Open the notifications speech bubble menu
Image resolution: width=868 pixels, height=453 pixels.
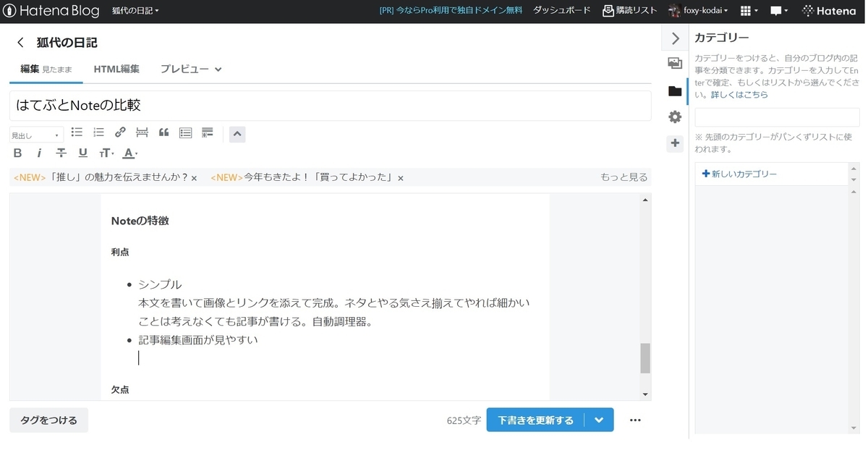779,11
